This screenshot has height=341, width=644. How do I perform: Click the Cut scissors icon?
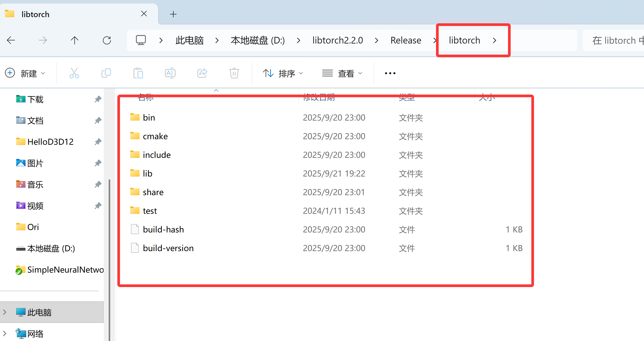(x=74, y=73)
